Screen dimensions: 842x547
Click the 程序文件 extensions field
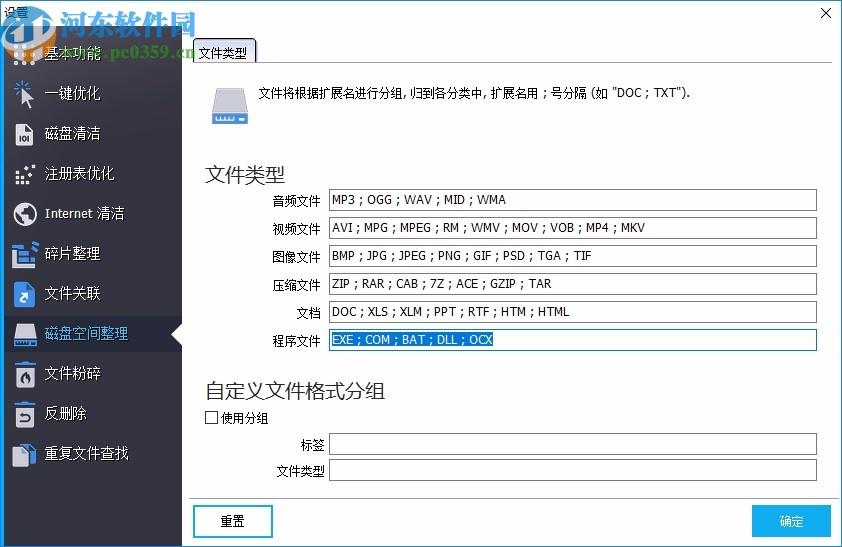(x=572, y=340)
